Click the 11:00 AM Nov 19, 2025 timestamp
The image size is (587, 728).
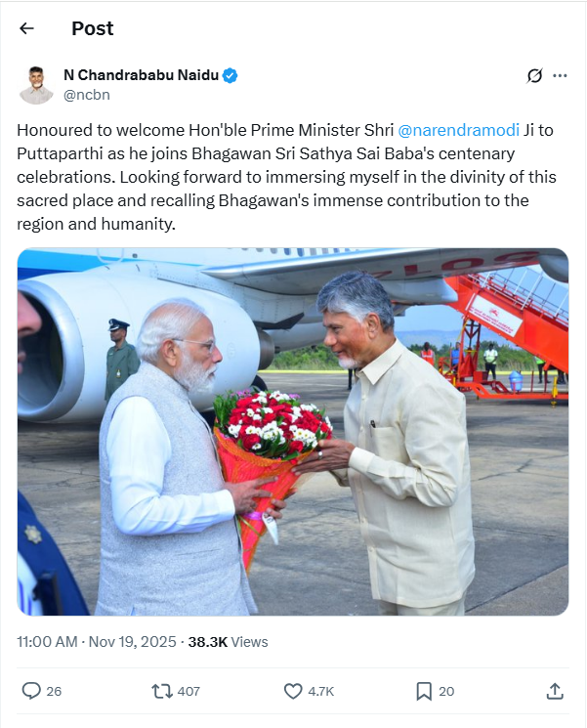coord(97,642)
